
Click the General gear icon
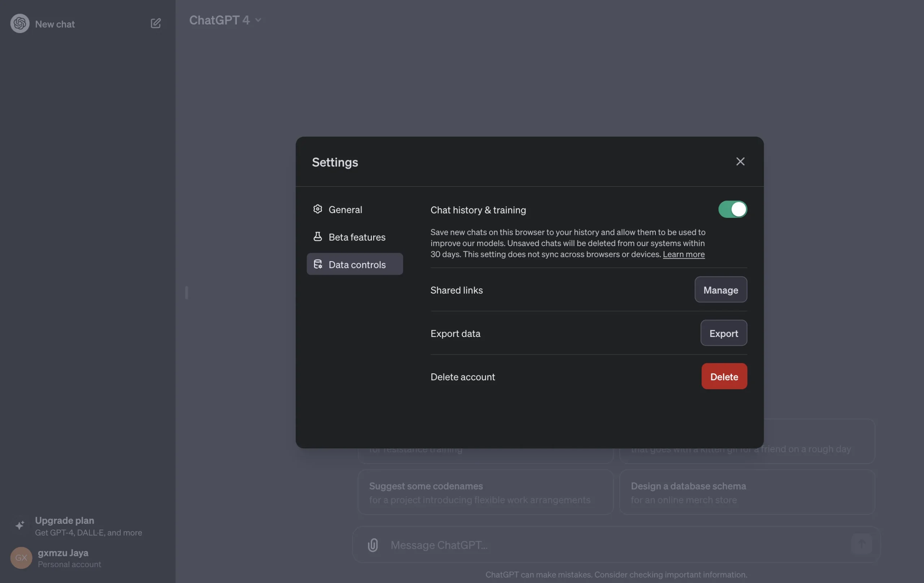[x=317, y=209]
